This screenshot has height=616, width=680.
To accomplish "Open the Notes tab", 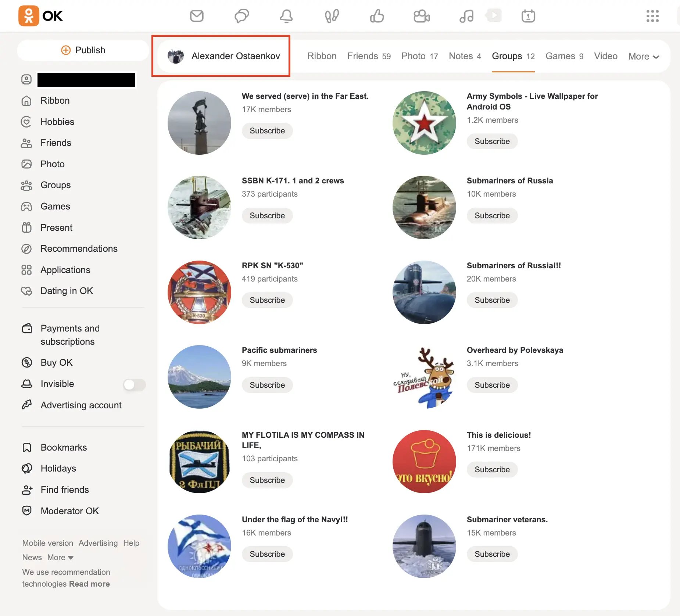I will pos(461,56).
